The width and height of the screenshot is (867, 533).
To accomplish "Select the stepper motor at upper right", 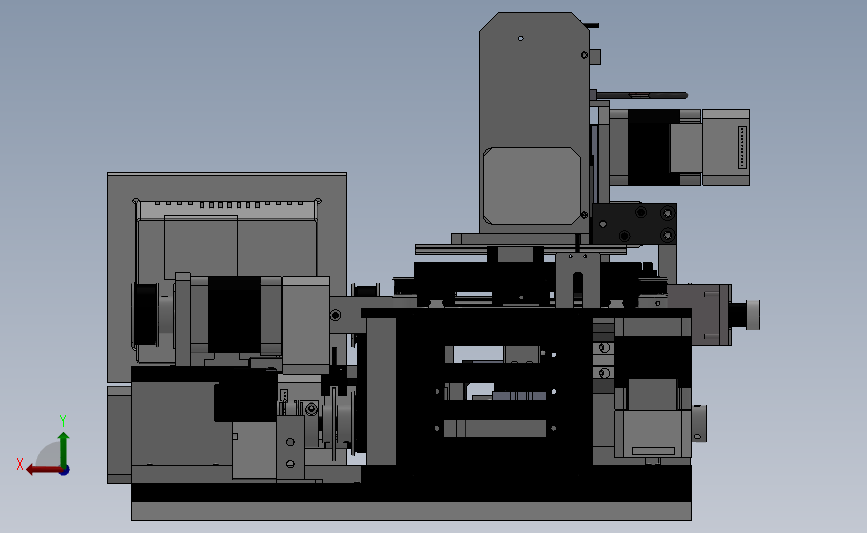I will (x=680, y=147).
